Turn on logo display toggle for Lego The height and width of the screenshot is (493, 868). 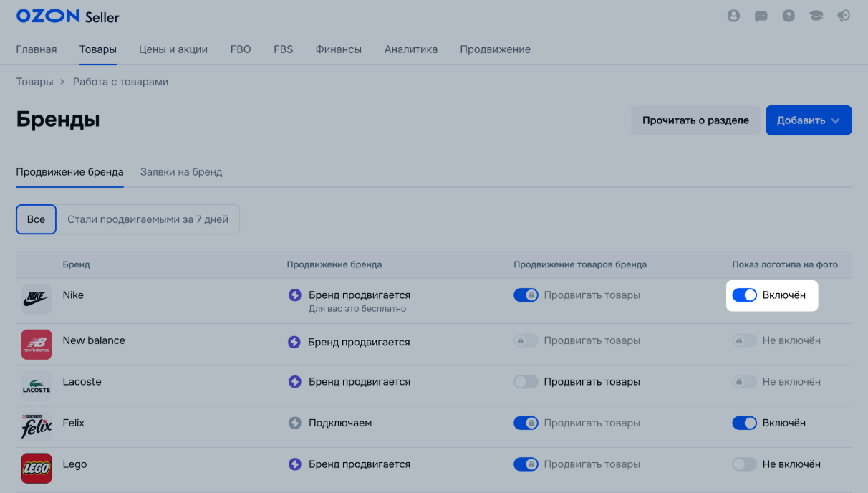point(744,464)
